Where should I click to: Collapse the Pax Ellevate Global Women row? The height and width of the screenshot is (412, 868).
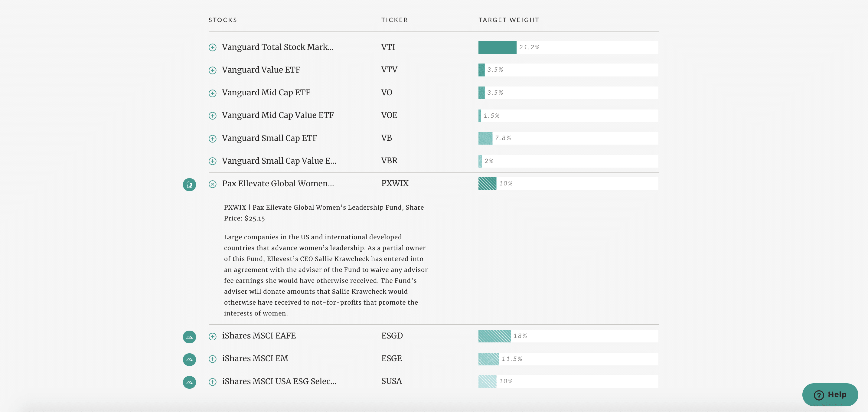212,184
